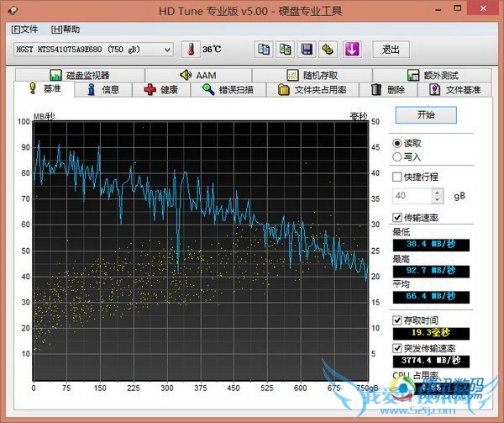Click the first copy-to-clipboard toolbar icon
Screen dimensions: 504x423
(264, 49)
